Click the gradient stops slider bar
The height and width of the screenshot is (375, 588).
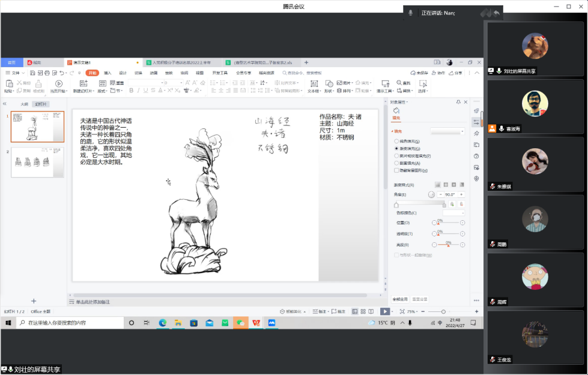tap(420, 204)
